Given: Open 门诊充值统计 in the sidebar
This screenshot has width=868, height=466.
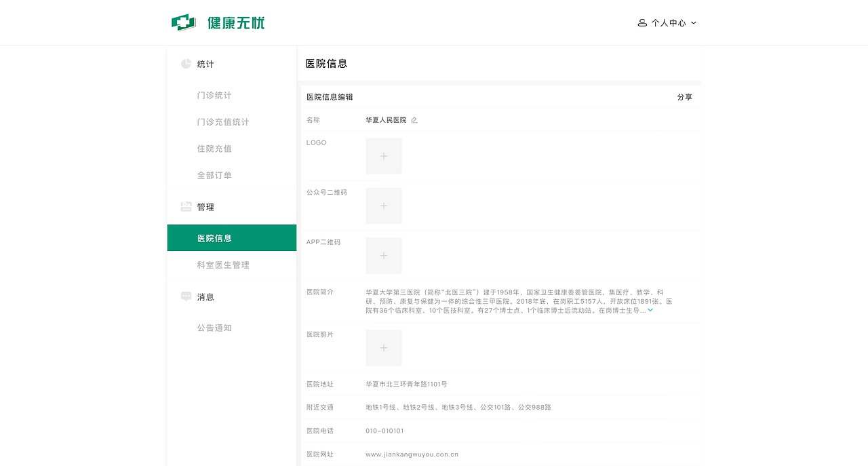Looking at the screenshot, I should (222, 122).
